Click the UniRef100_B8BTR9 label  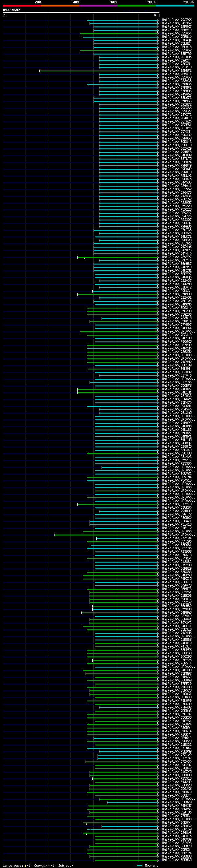point(177,54)
